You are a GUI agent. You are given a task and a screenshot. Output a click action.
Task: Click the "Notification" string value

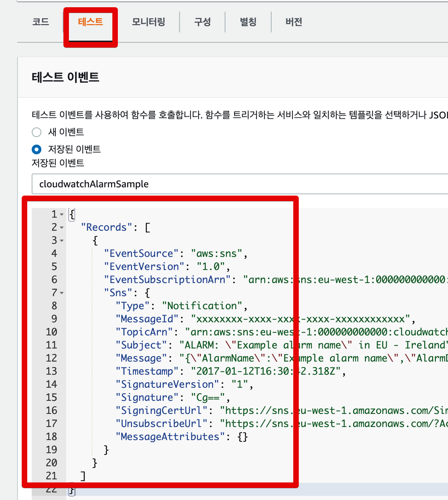tap(202, 306)
